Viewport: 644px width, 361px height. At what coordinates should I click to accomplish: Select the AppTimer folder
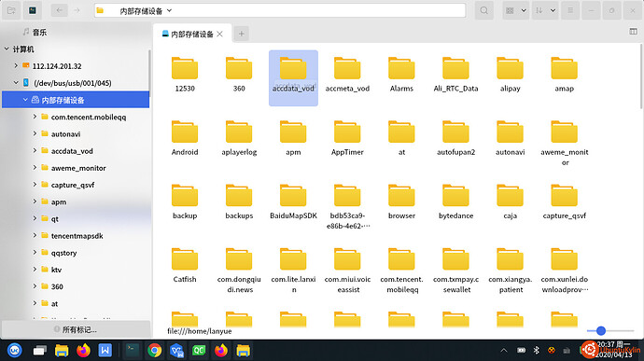click(347, 138)
